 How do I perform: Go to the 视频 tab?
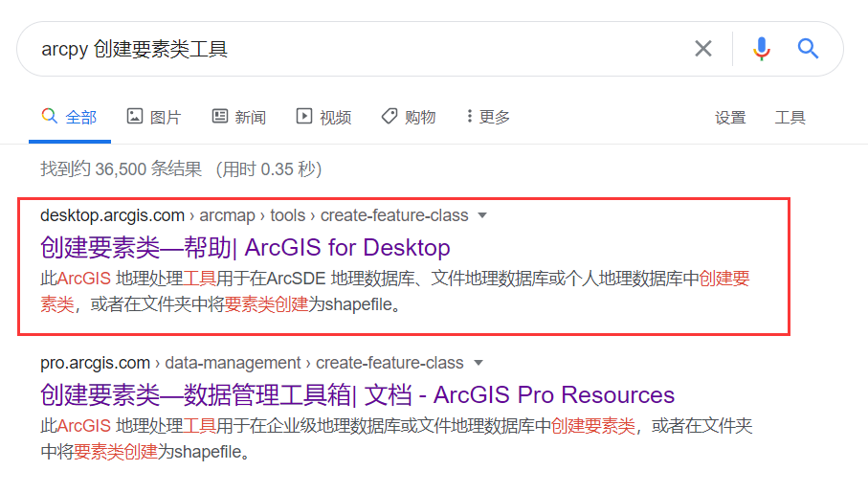pyautogui.click(x=323, y=118)
